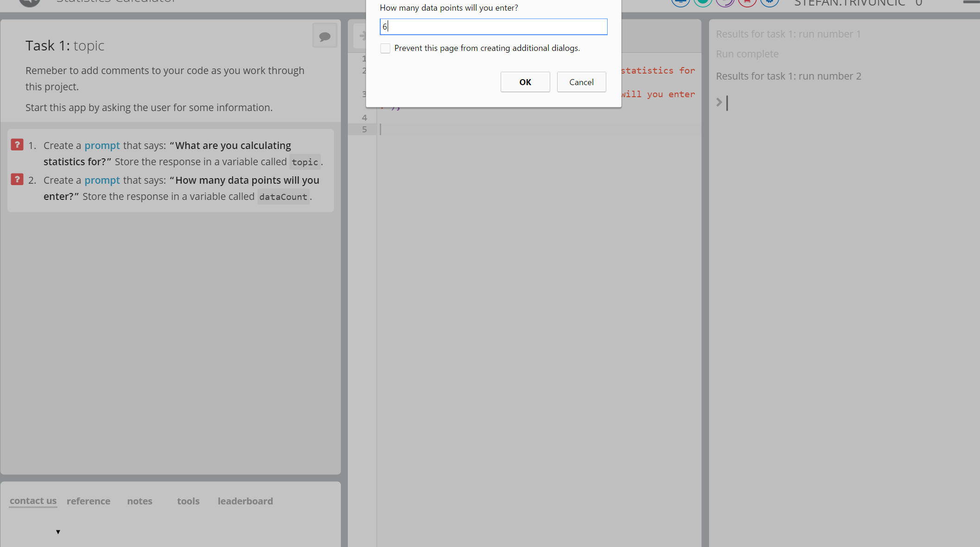Image resolution: width=980 pixels, height=547 pixels.
Task: Click the data points text input field
Action: [494, 27]
